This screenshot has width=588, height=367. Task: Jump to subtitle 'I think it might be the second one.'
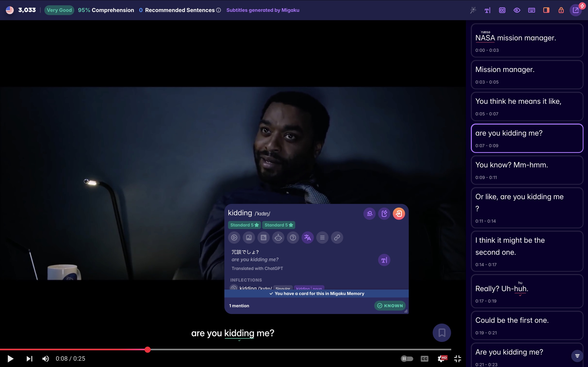click(527, 251)
